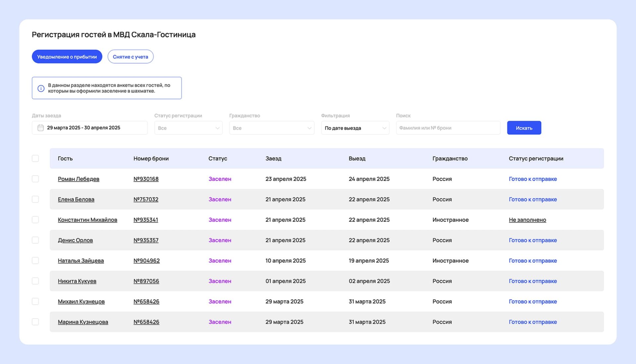This screenshot has width=636, height=364.
Task: Click Готово к отправке for Елена Белова
Action: pos(533,199)
